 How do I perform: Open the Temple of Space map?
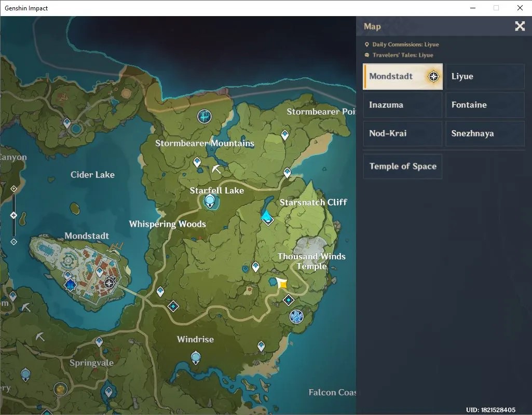pyautogui.click(x=403, y=166)
